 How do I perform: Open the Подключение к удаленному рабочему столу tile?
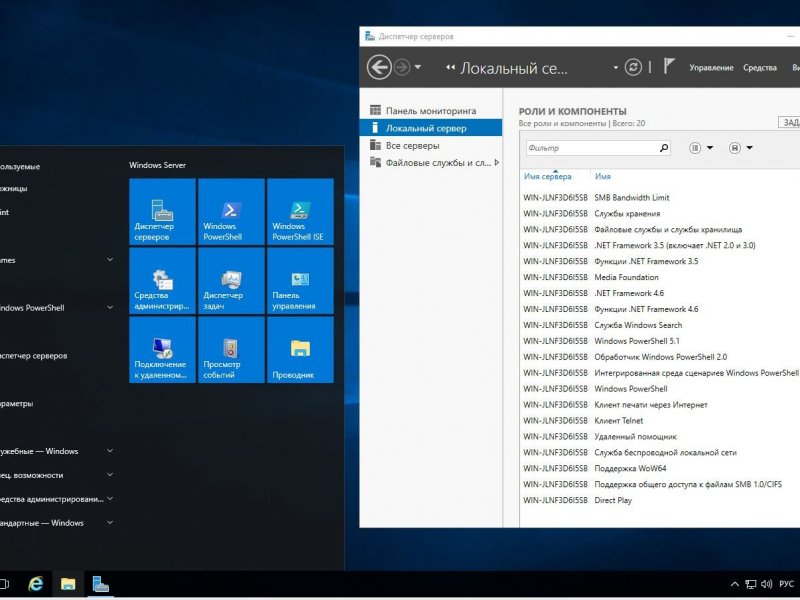coord(162,349)
